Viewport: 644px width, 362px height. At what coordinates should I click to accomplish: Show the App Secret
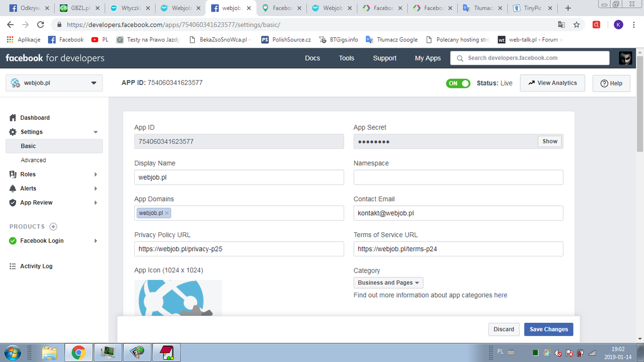point(550,141)
